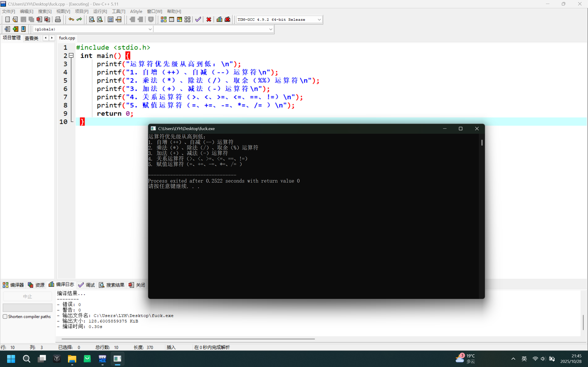Click the Print toolbar icon
Screen dimensions: 588x367
pyautogui.click(x=58, y=19)
